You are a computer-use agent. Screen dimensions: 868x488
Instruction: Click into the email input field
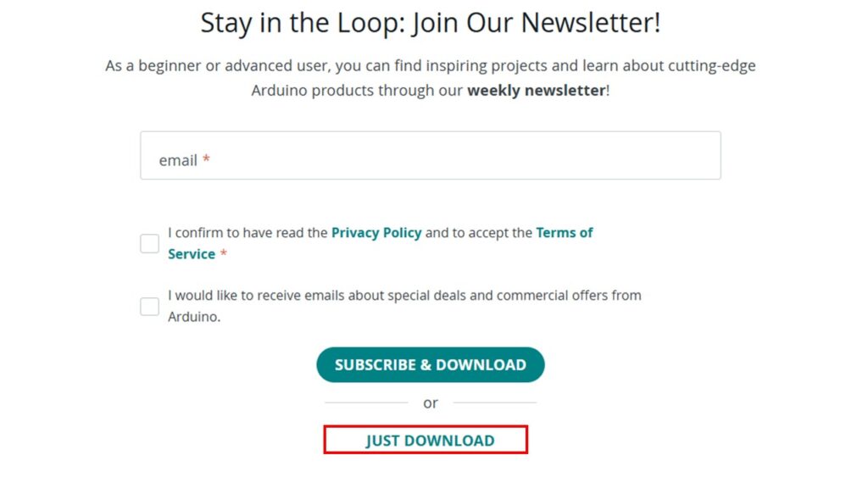(430, 156)
